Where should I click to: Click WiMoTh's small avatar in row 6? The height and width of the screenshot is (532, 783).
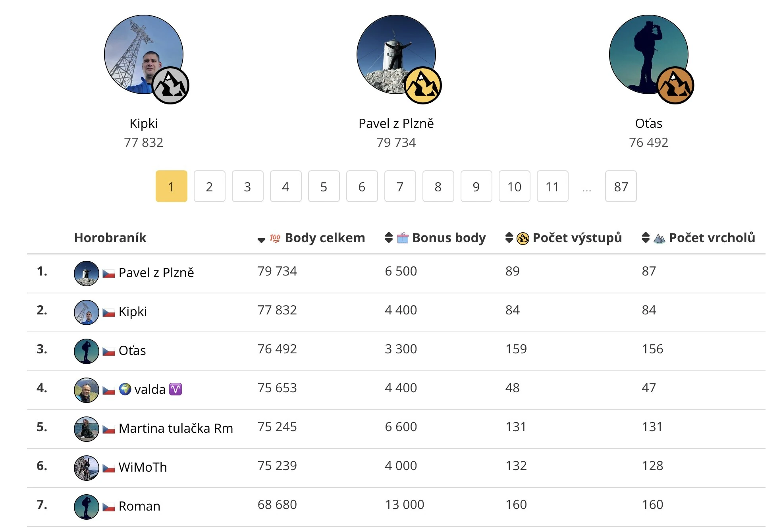tap(87, 468)
